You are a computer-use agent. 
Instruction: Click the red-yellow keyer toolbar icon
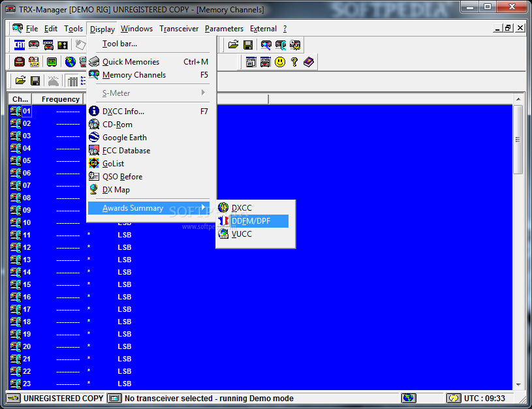point(34,62)
